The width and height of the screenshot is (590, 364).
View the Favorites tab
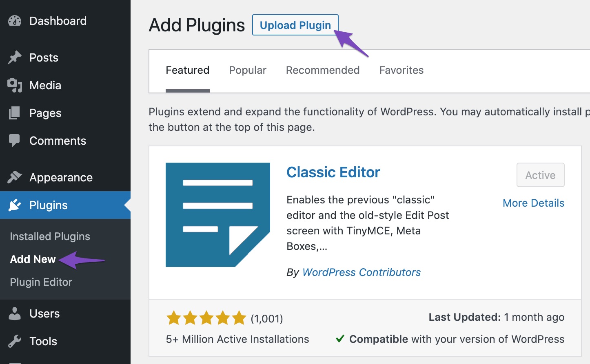(x=401, y=70)
